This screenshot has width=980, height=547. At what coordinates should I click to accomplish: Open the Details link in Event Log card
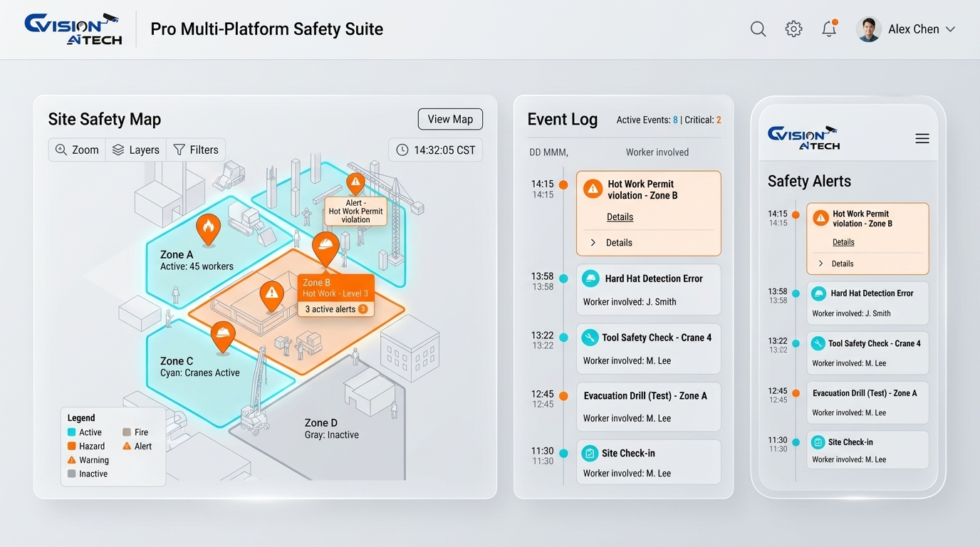pyautogui.click(x=620, y=217)
